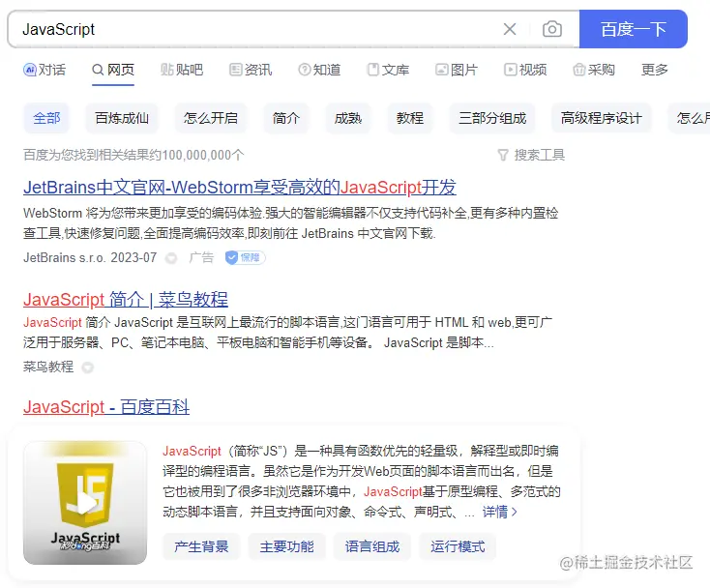Select the 简介 filter chip
Image resolution: width=710 pixels, height=588 pixels.
(x=286, y=118)
